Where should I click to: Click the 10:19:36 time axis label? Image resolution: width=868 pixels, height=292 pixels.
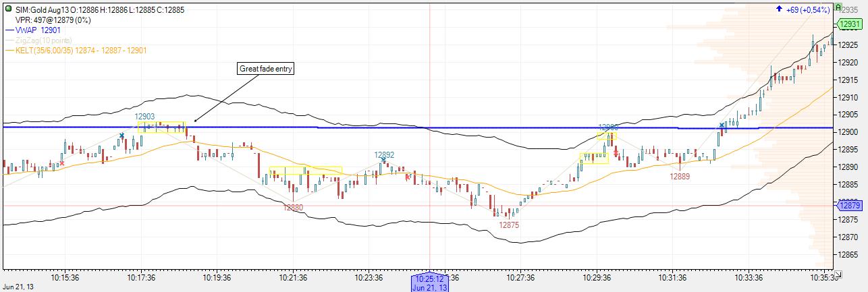point(217,277)
